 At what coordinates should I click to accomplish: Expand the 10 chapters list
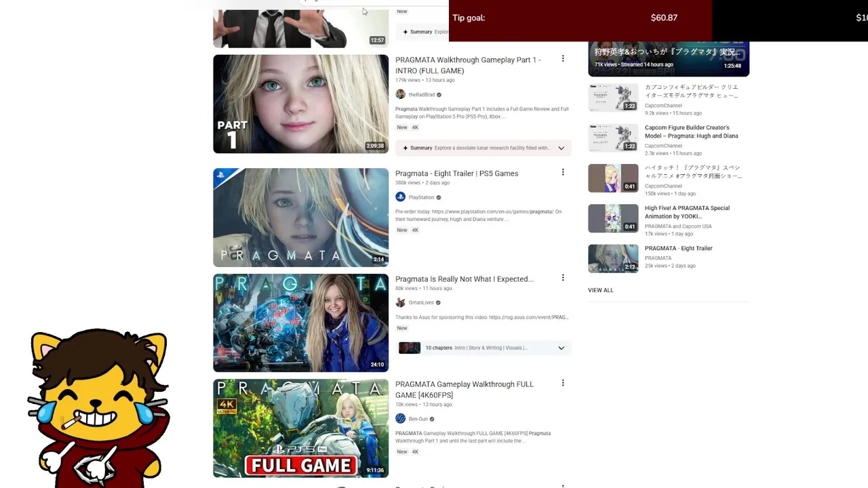(561, 348)
